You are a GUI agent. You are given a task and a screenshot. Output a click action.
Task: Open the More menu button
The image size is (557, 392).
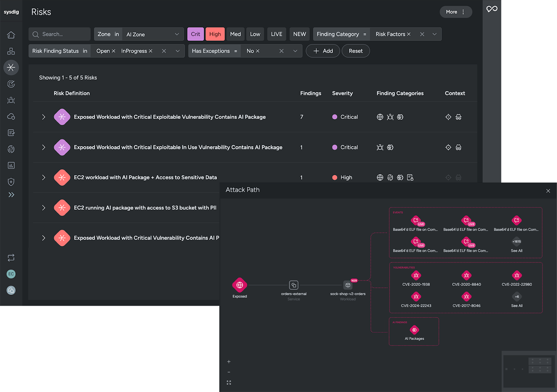click(456, 12)
